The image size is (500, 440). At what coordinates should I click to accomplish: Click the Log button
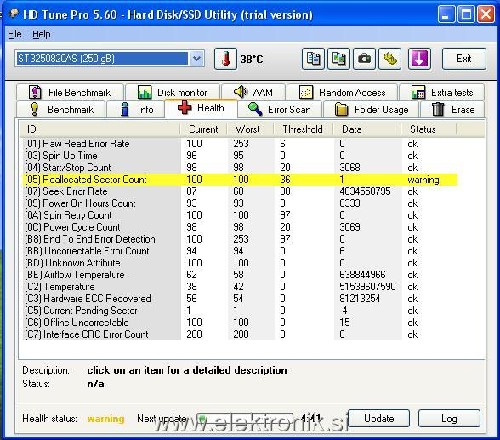449,418
